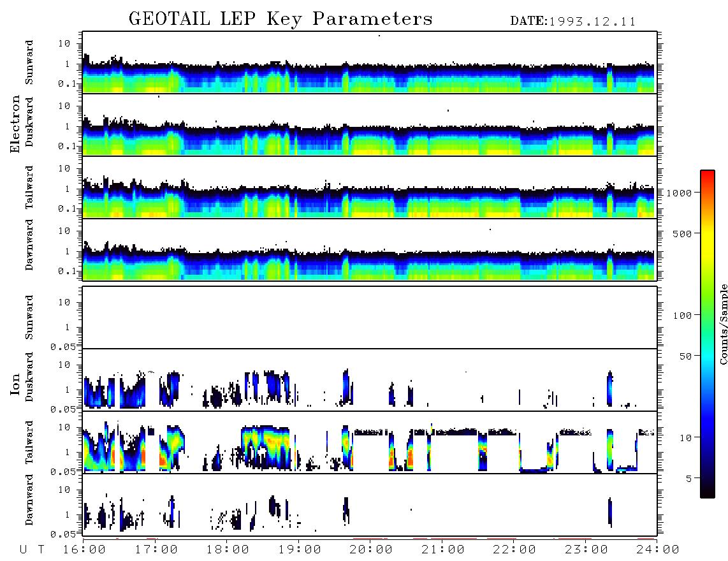The height and width of the screenshot is (561, 728).
Task: Select the Ion Dawnward axis label
Action: pyautogui.click(x=29, y=500)
